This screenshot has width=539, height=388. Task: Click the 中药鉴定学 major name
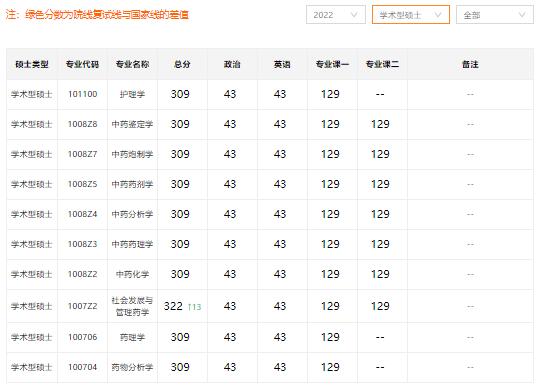tap(132, 124)
